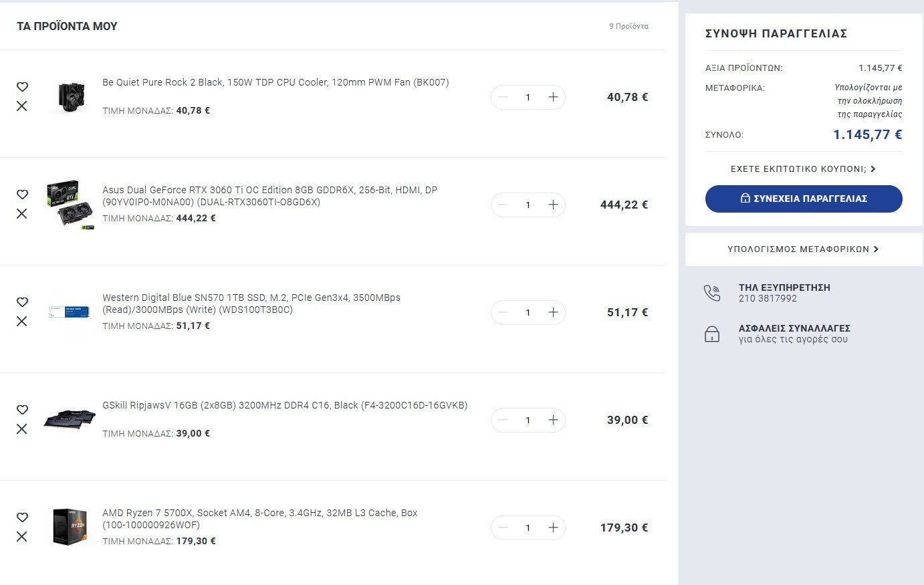Delete Asus RTX 3060 Ti from cart
924x585 pixels.
(22, 214)
